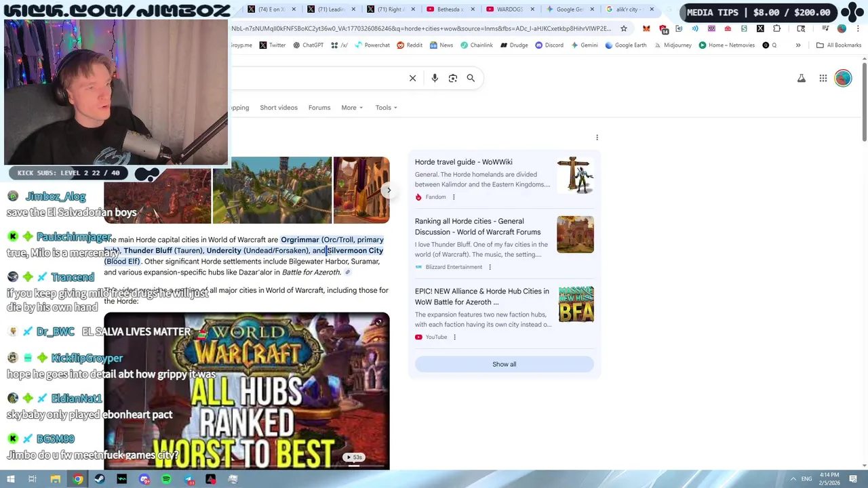Screen dimensions: 868x488
Task: Open the Discord bookmark
Action: pos(549,45)
